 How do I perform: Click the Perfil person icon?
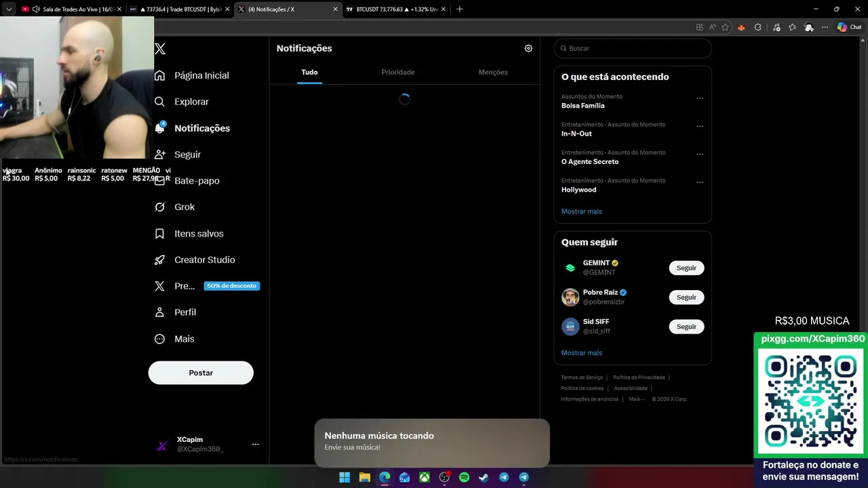point(159,312)
